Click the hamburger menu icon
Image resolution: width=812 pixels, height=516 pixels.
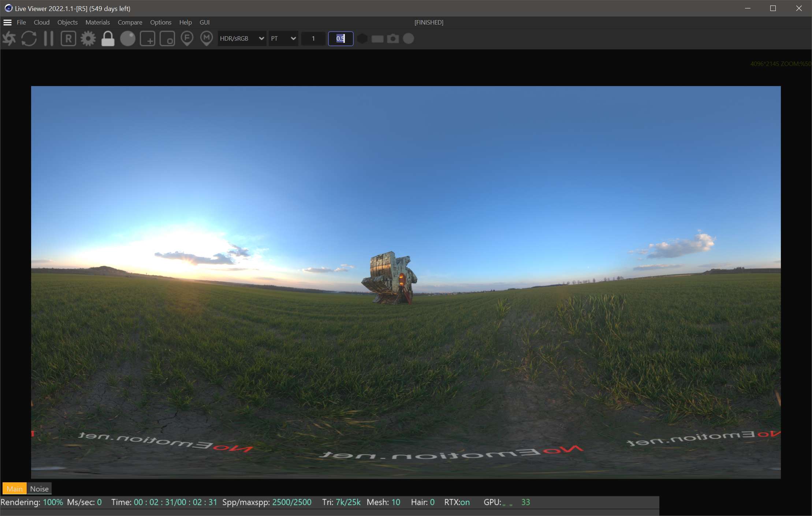point(7,22)
